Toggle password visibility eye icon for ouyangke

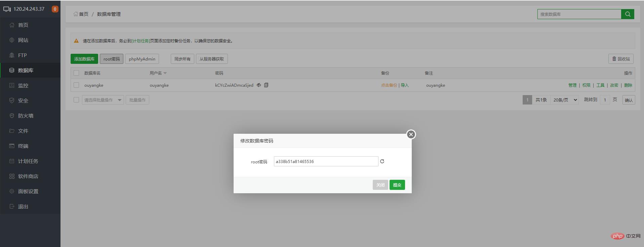tap(259, 85)
